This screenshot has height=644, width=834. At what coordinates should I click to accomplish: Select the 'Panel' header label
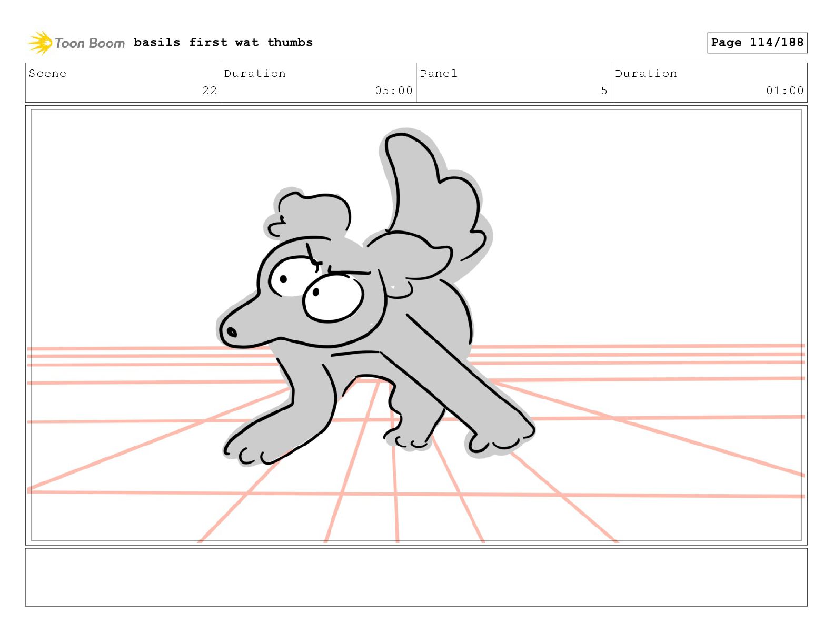[439, 73]
